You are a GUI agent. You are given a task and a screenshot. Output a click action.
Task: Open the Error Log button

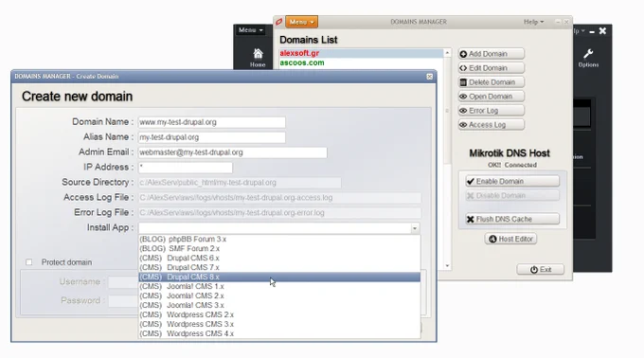pos(492,111)
